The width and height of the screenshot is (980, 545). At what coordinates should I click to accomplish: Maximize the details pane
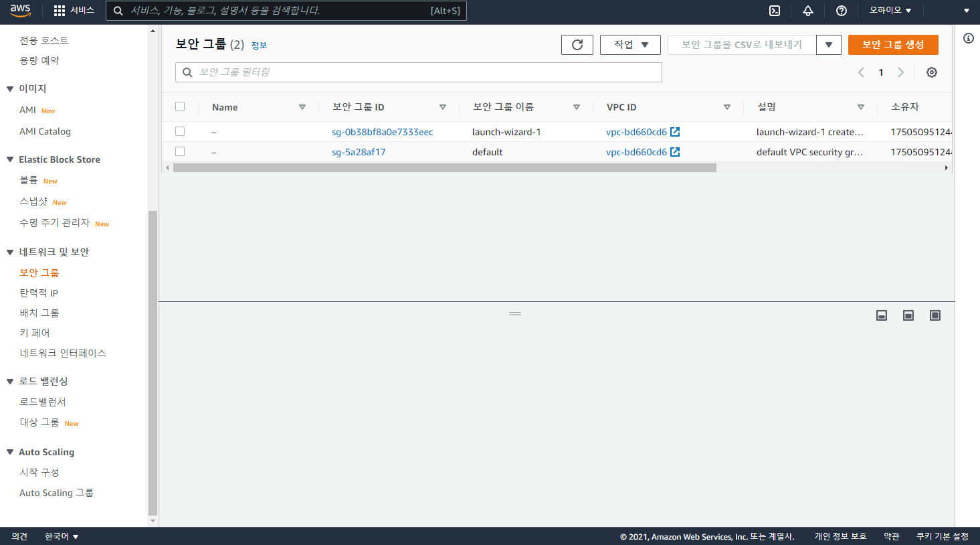pyautogui.click(x=935, y=315)
